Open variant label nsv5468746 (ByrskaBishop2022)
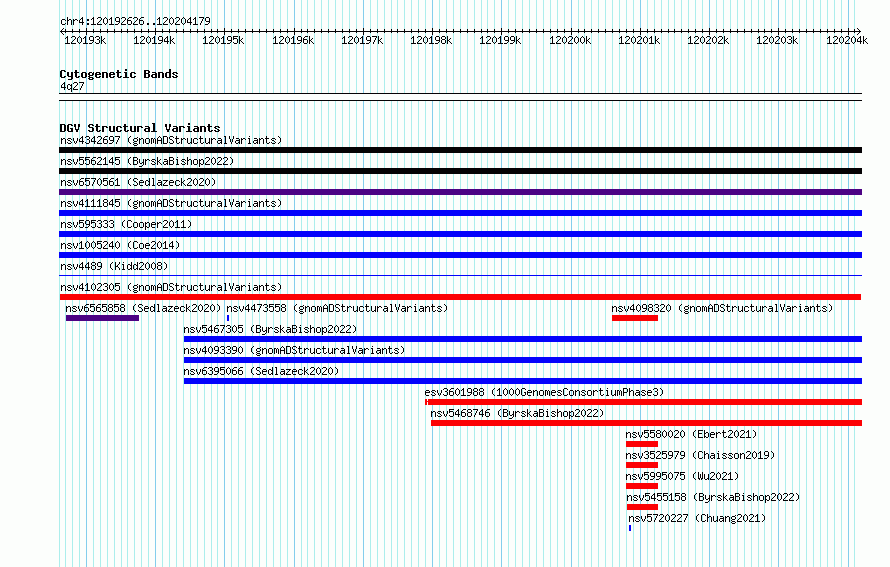The height and width of the screenshot is (567, 890). point(517,413)
